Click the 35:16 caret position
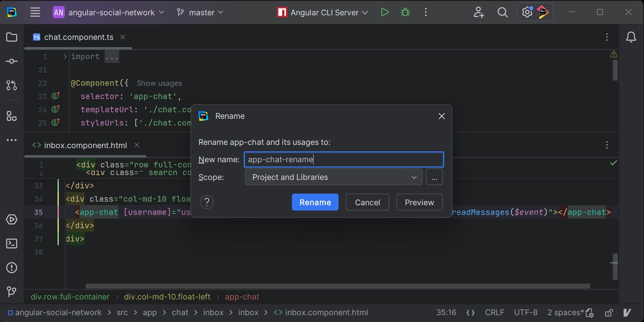This screenshot has height=322, width=644. pos(446,313)
